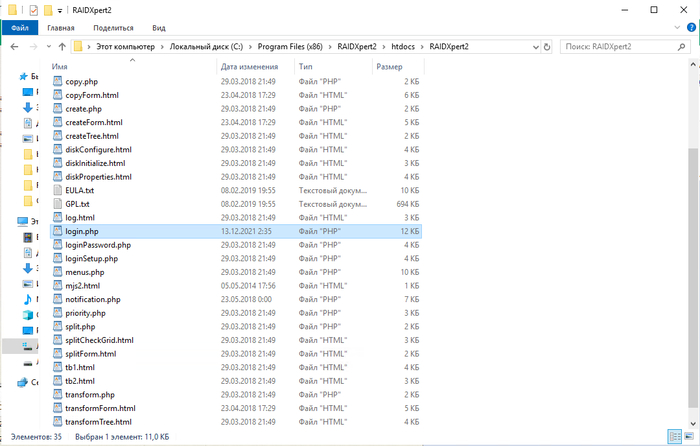Open recent locations dropdown near navigation arrows

click(49, 46)
